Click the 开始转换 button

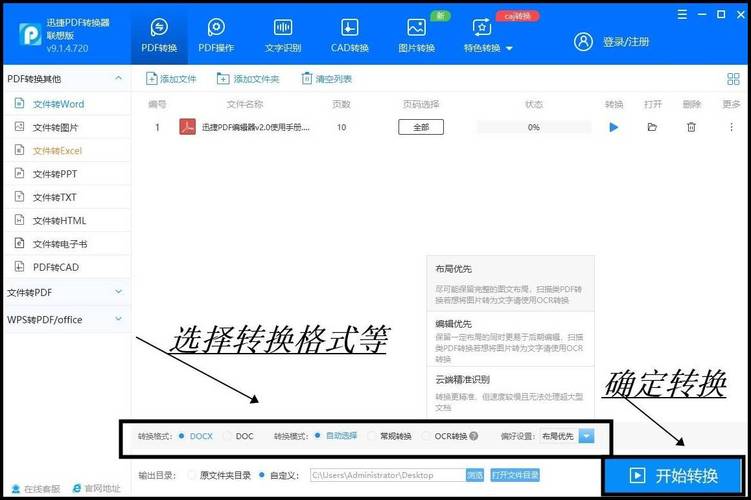(x=673, y=475)
